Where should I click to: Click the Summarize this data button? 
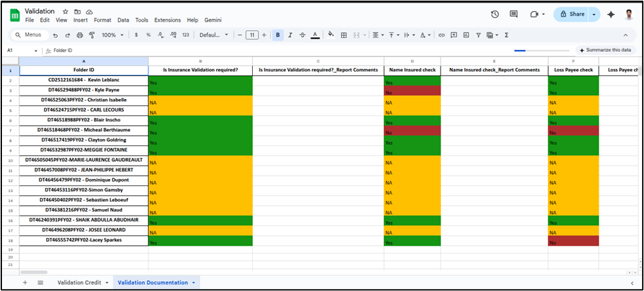(605, 50)
